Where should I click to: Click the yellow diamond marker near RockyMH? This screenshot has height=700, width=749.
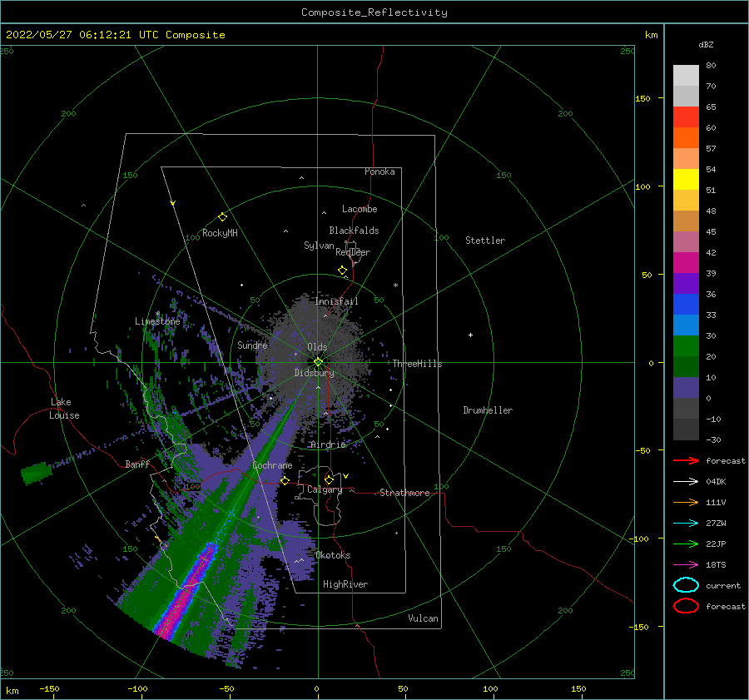222,217
